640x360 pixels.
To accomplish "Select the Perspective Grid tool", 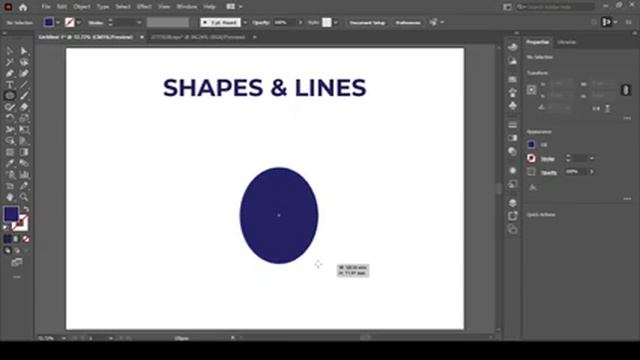I will (24, 141).
